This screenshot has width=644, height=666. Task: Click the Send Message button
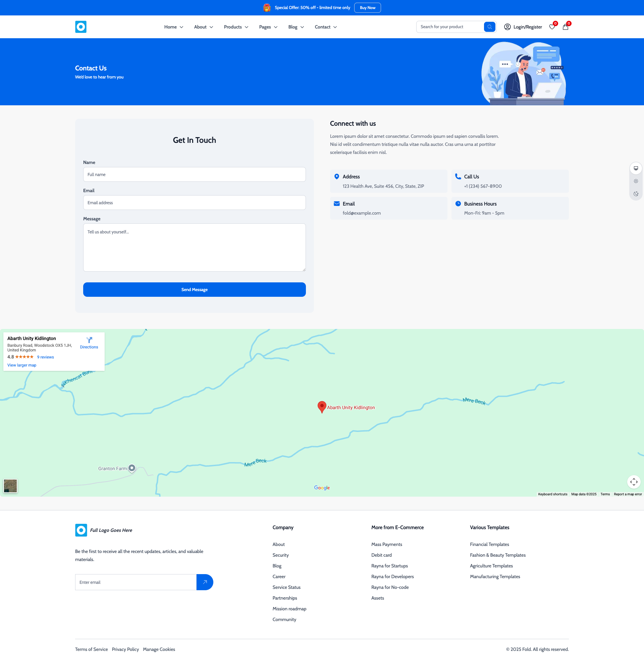(195, 289)
